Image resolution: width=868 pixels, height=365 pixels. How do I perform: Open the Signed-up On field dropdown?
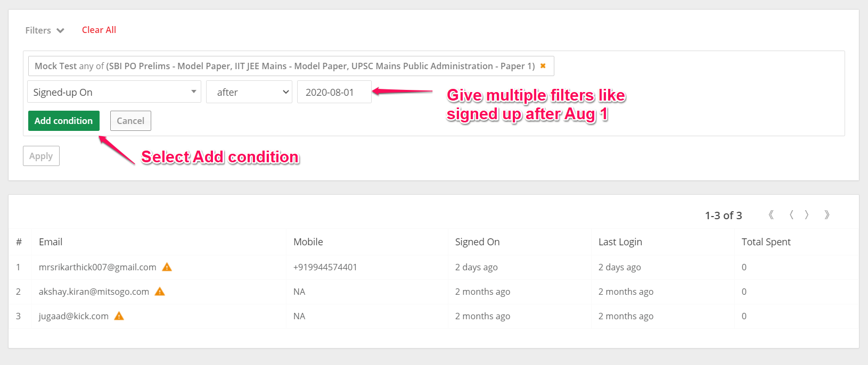114,92
